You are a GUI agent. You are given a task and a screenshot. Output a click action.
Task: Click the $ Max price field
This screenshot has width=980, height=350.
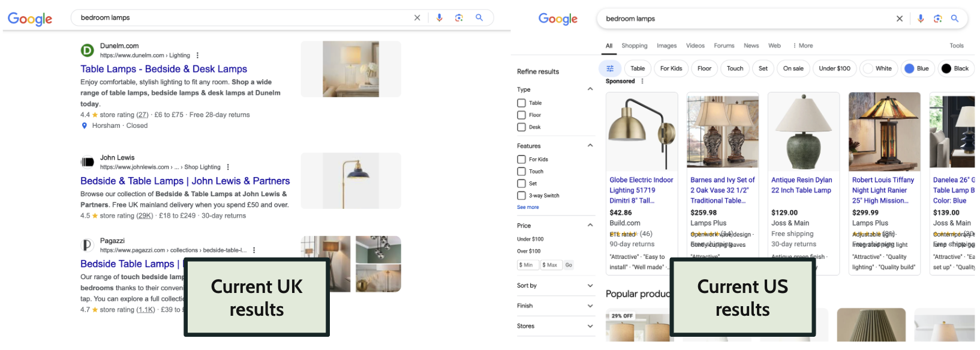pyautogui.click(x=551, y=265)
